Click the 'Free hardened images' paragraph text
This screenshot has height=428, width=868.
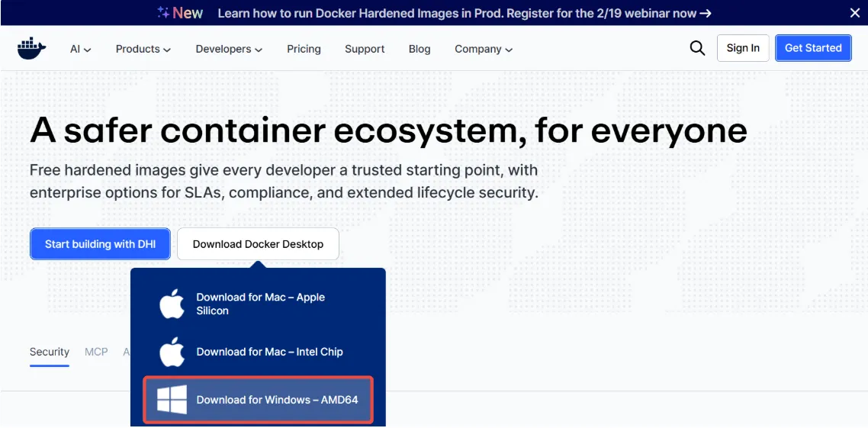tap(284, 182)
